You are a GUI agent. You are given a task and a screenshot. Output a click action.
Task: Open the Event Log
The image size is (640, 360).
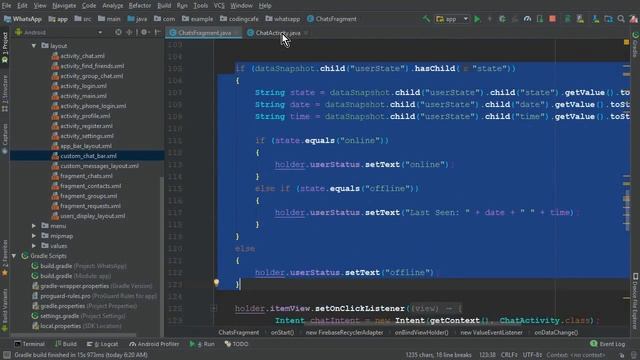click(x=608, y=344)
